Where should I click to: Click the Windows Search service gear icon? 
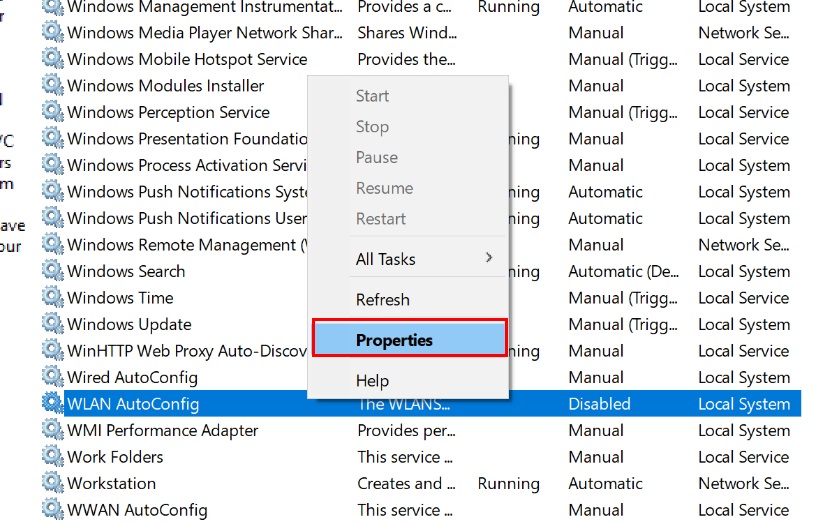(x=52, y=271)
